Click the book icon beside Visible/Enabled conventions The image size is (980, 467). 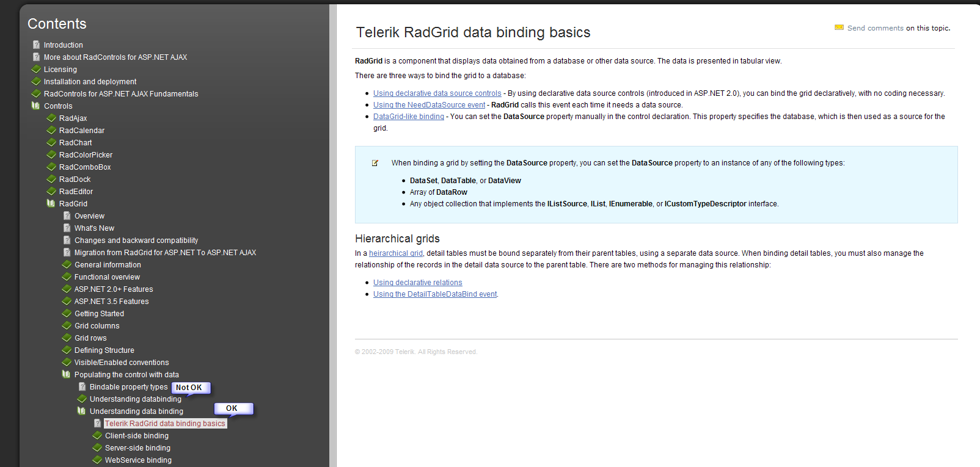(67, 362)
